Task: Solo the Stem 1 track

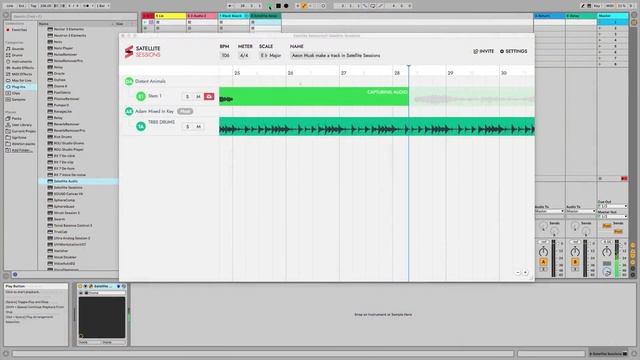Action: tap(187, 97)
